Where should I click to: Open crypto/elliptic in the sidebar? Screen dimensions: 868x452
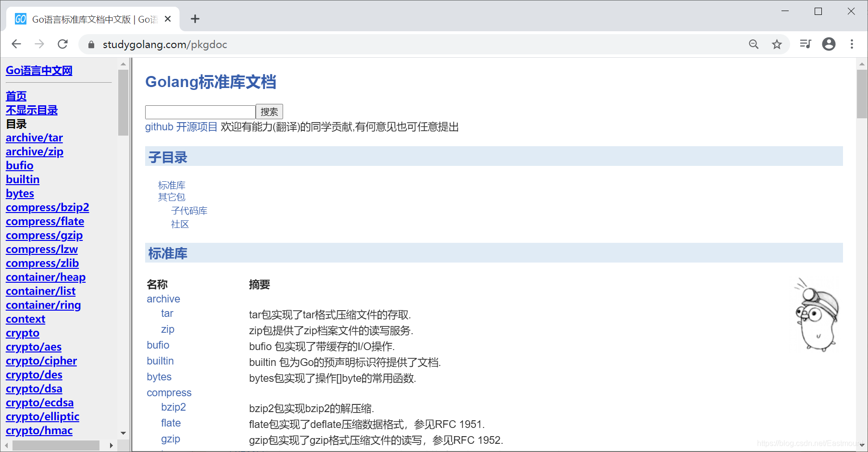(43, 417)
